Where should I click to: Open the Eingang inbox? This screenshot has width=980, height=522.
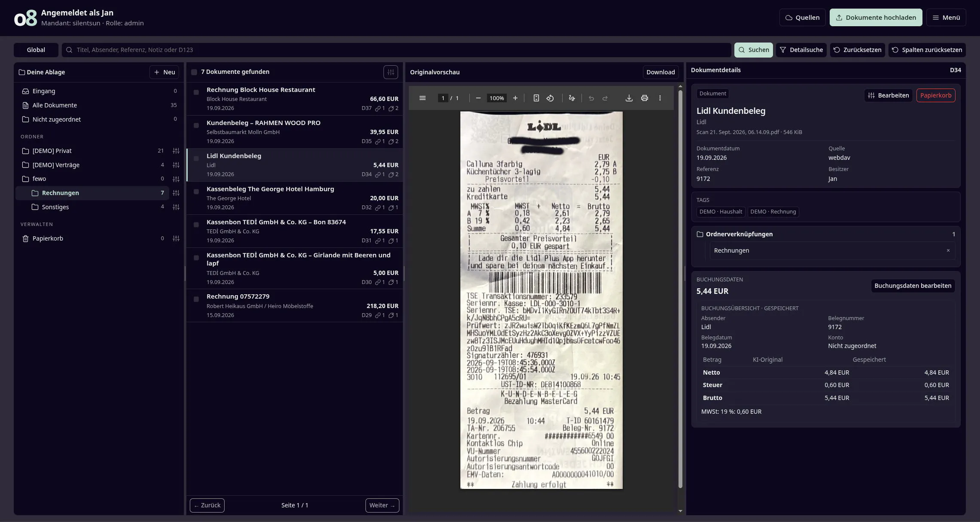coord(99,91)
